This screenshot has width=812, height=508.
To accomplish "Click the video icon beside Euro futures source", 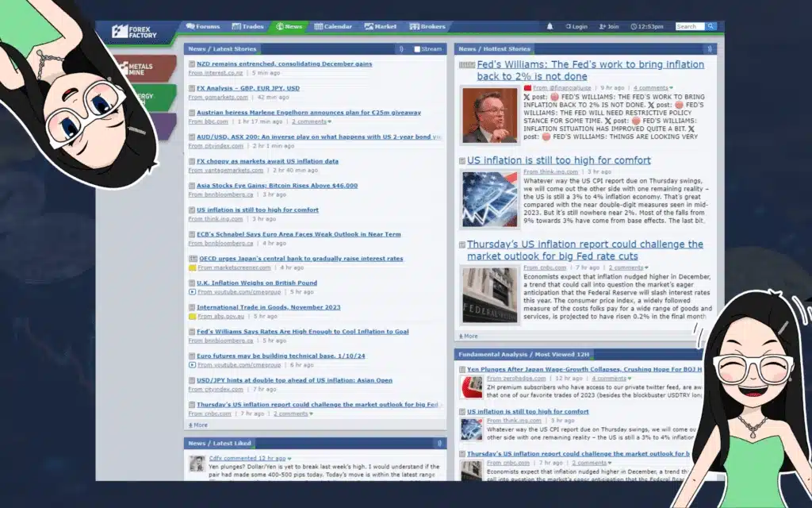I will 192,365.
